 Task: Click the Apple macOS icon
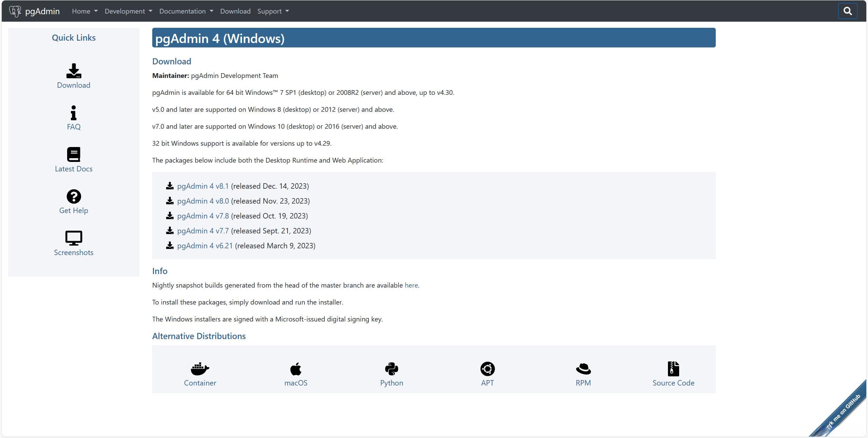pos(296,369)
